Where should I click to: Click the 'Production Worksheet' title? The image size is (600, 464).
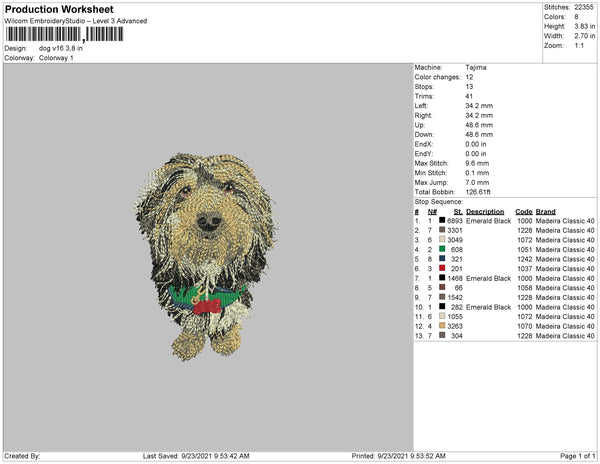tap(59, 9)
